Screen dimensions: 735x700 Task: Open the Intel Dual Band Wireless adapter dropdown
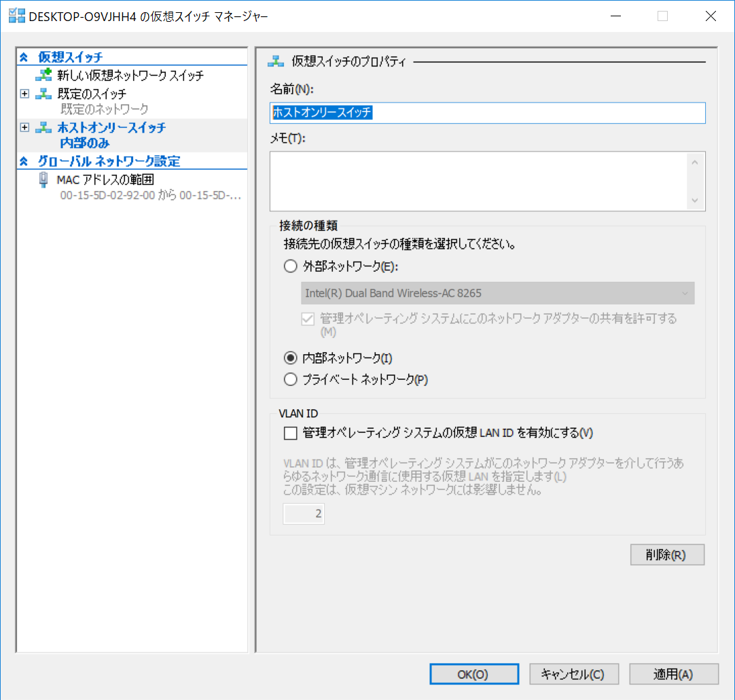point(497,293)
